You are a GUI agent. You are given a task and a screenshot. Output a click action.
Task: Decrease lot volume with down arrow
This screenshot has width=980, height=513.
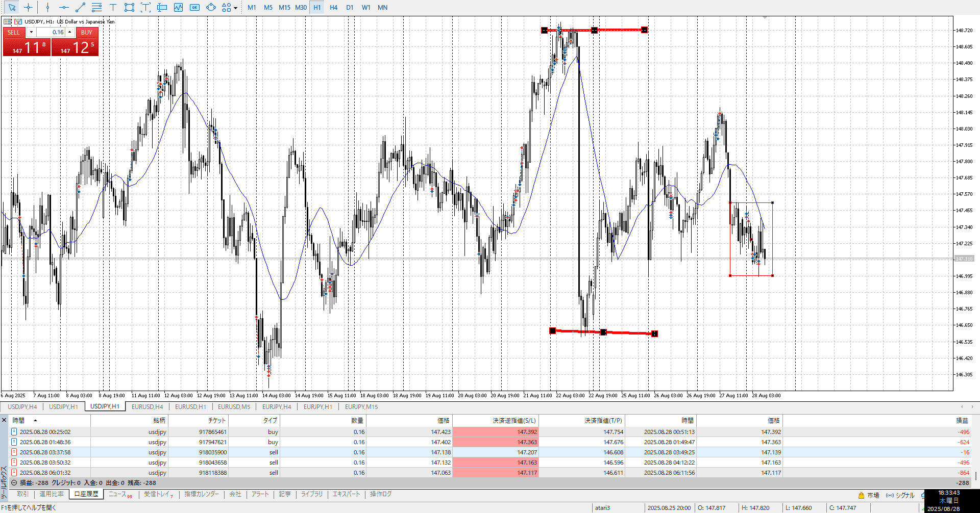pyautogui.click(x=31, y=32)
